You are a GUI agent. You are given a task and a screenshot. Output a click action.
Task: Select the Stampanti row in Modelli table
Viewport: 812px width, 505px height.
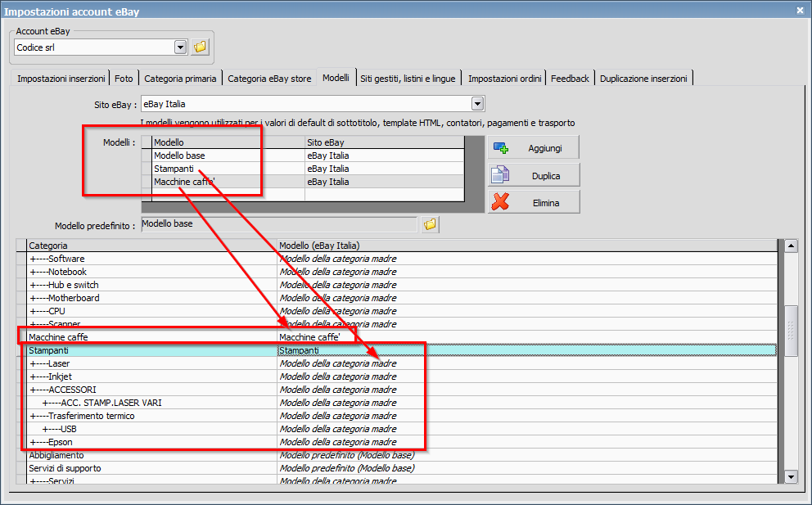pyautogui.click(x=303, y=169)
